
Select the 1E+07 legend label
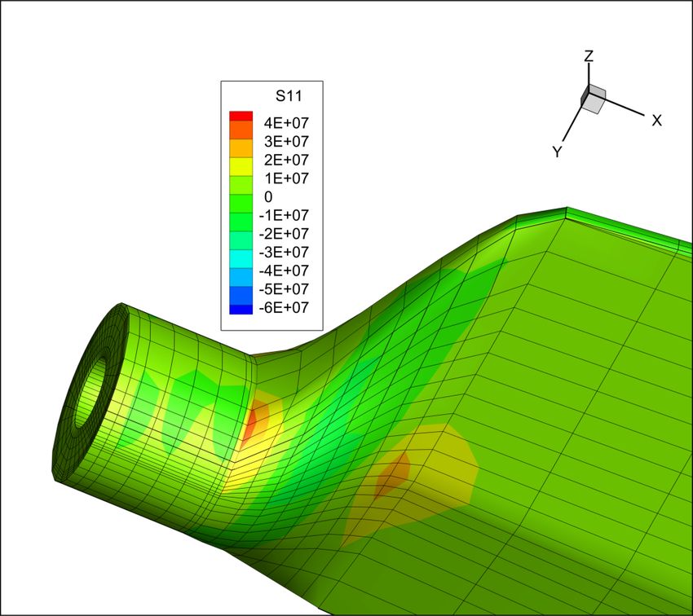286,178
